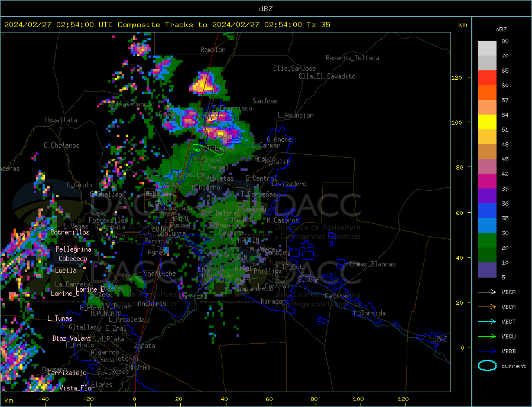This screenshot has height=407, width=532.
Task: Click the cyan VBCT arrow in legend
Action: tap(487, 321)
